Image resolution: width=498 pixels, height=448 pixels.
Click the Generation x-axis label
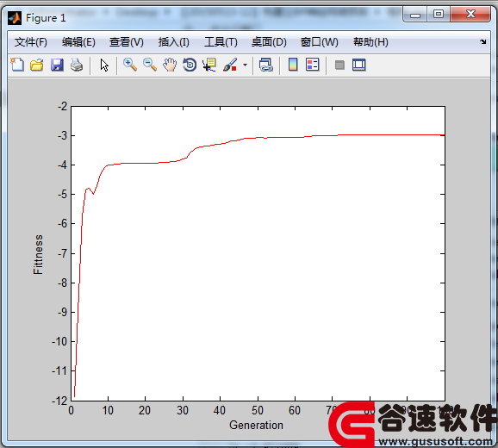pos(256,425)
